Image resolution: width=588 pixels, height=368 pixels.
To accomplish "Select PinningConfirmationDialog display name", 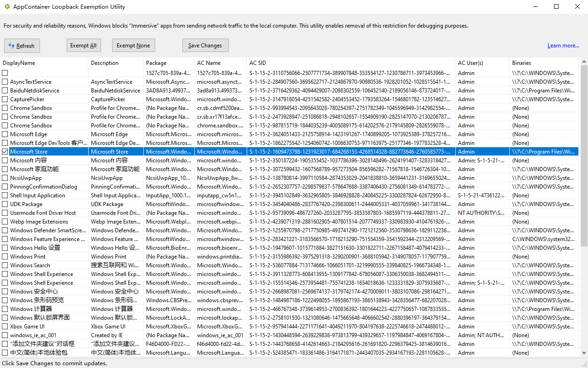I will (44, 186).
